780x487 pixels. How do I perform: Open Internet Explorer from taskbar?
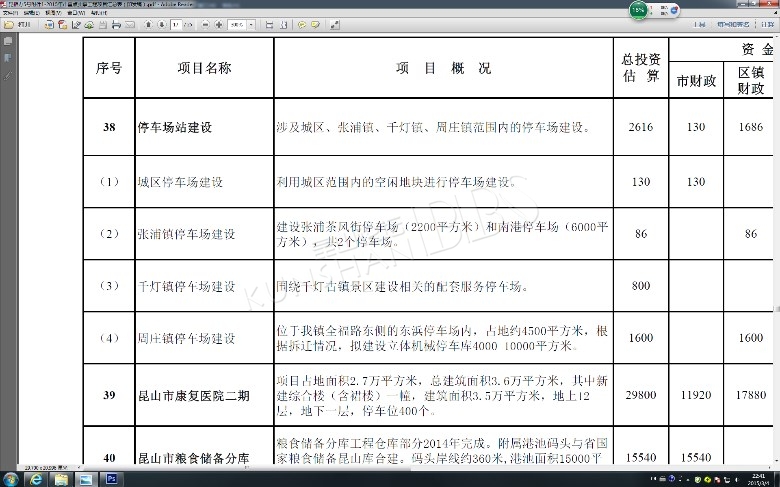coord(36,479)
